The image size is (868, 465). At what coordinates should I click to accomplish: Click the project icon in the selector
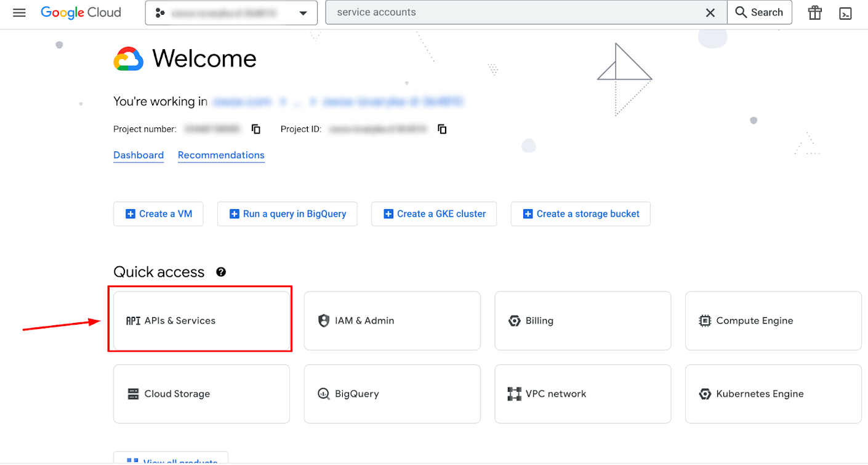160,13
